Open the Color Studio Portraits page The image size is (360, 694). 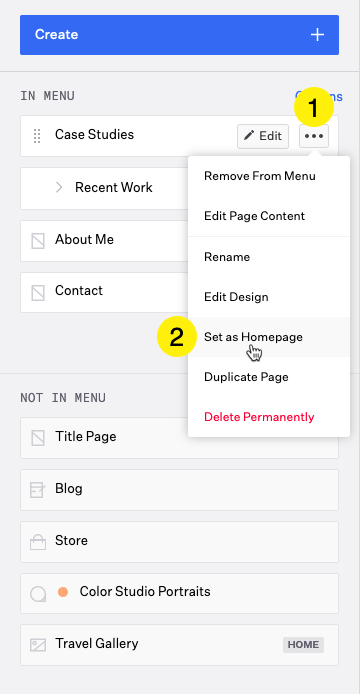[x=179, y=593]
